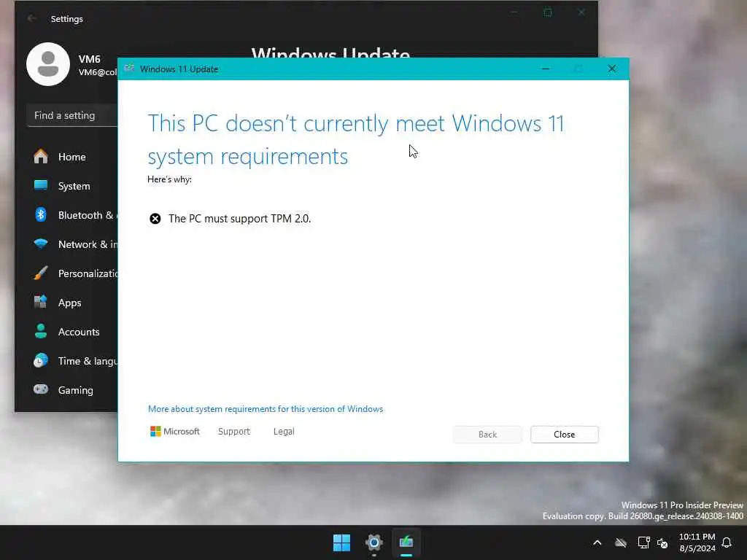Open Home in Settings sidebar
Image resolution: width=747 pixels, height=560 pixels.
click(x=71, y=157)
